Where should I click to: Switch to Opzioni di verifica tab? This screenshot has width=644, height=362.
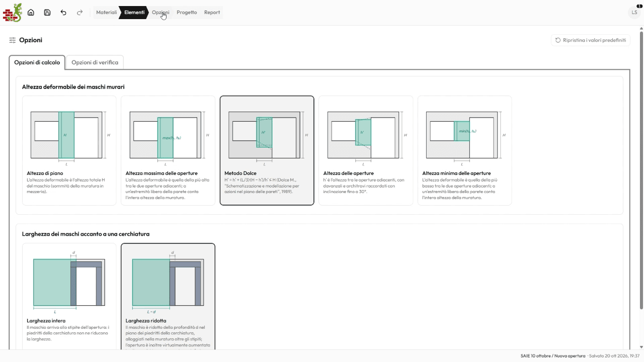[x=95, y=62]
